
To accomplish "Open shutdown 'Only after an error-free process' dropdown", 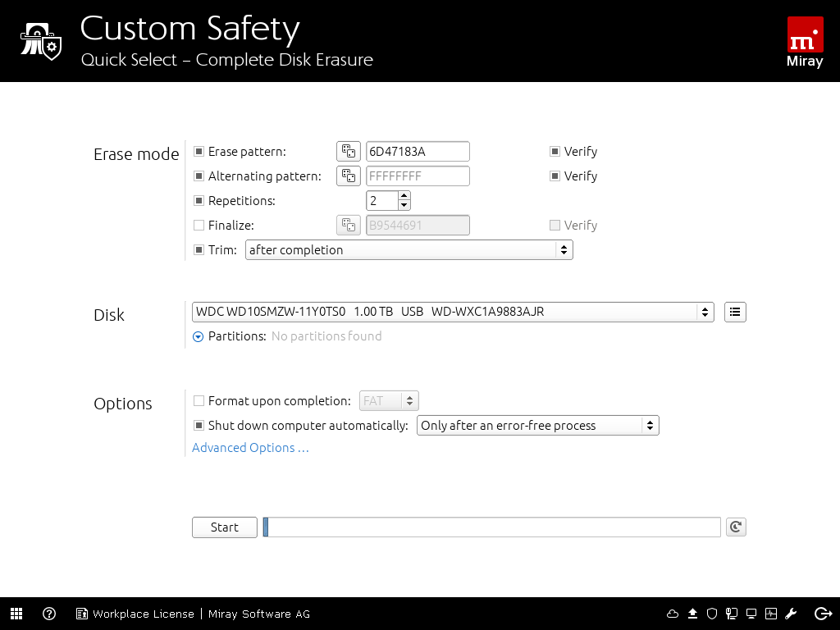I will tap(537, 426).
